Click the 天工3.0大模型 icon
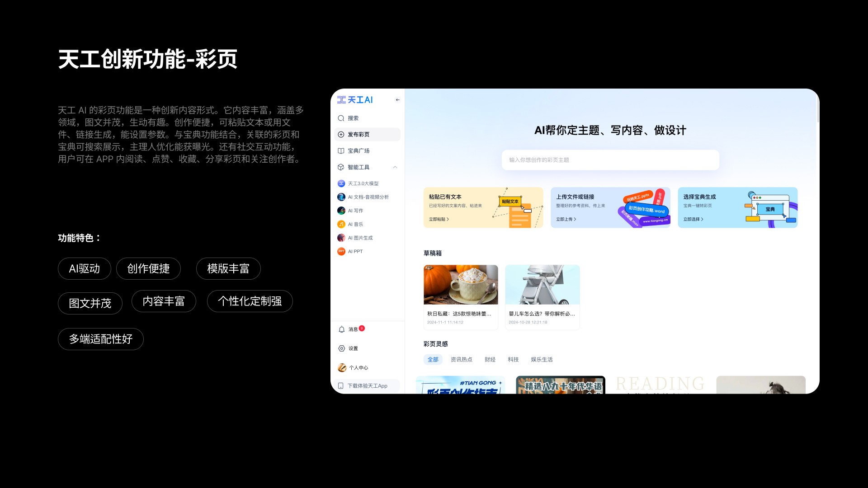The height and width of the screenshot is (488, 868). pyautogui.click(x=341, y=183)
